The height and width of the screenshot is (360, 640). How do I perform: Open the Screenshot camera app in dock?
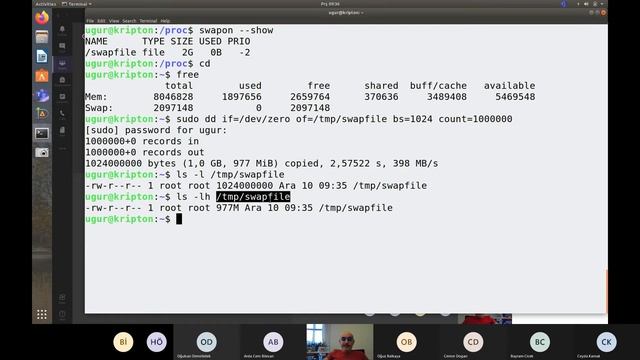click(42, 153)
